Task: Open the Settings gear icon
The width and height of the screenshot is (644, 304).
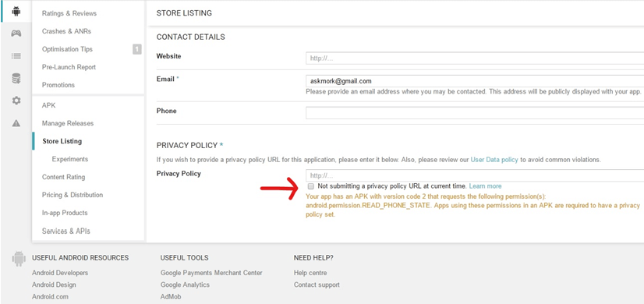Action: point(16,101)
